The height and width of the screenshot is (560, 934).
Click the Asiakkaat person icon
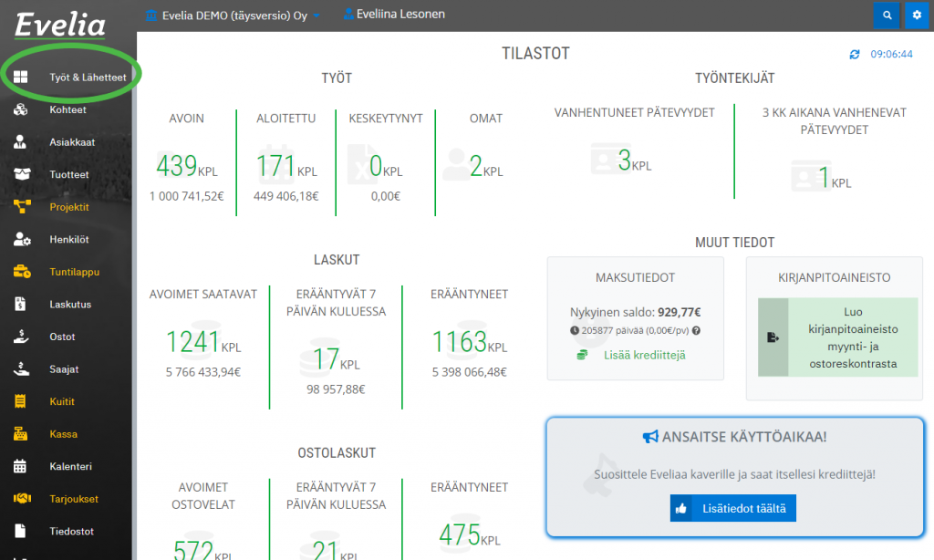point(20,141)
